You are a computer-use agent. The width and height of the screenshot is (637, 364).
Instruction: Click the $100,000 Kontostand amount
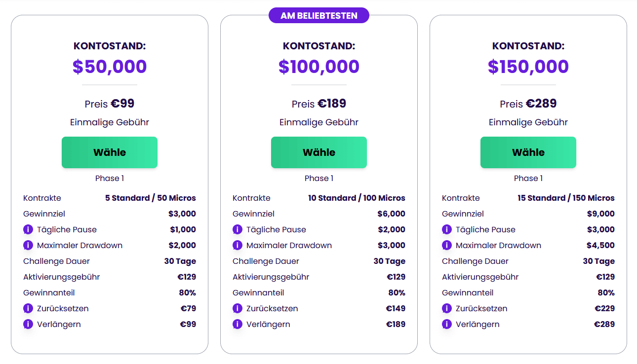[x=319, y=67]
